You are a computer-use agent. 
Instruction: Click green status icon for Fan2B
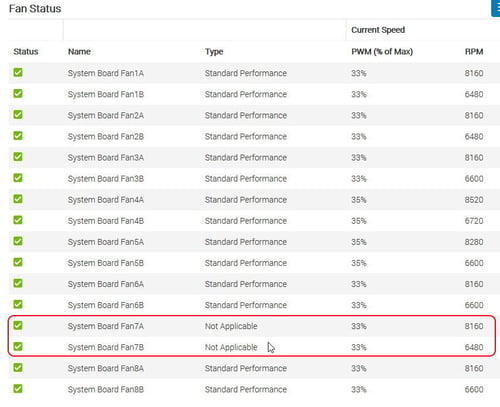pyautogui.click(x=18, y=136)
